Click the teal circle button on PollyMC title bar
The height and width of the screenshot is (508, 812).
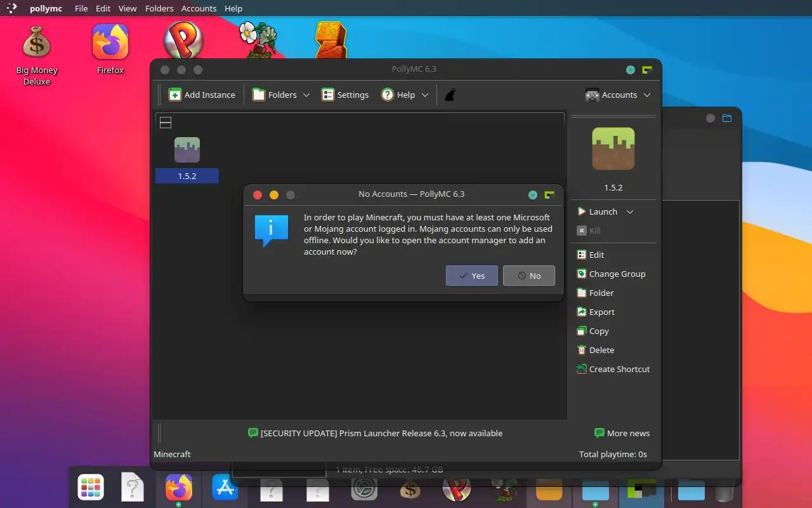631,70
